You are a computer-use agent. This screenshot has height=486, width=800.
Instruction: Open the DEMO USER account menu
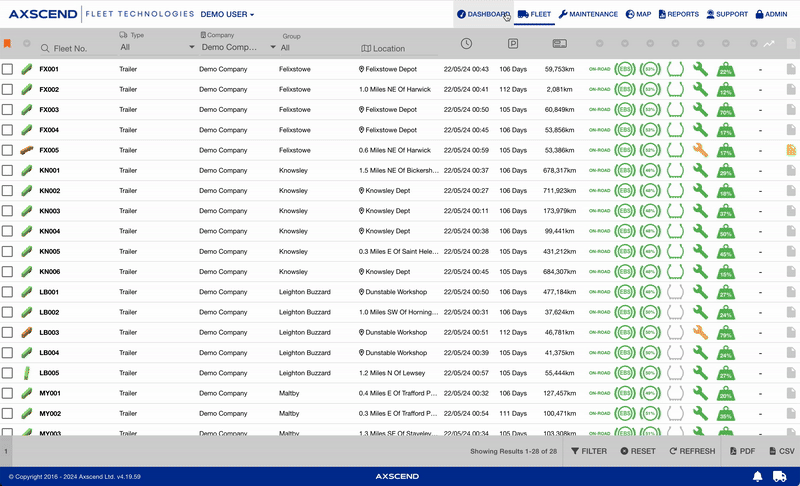click(x=227, y=15)
